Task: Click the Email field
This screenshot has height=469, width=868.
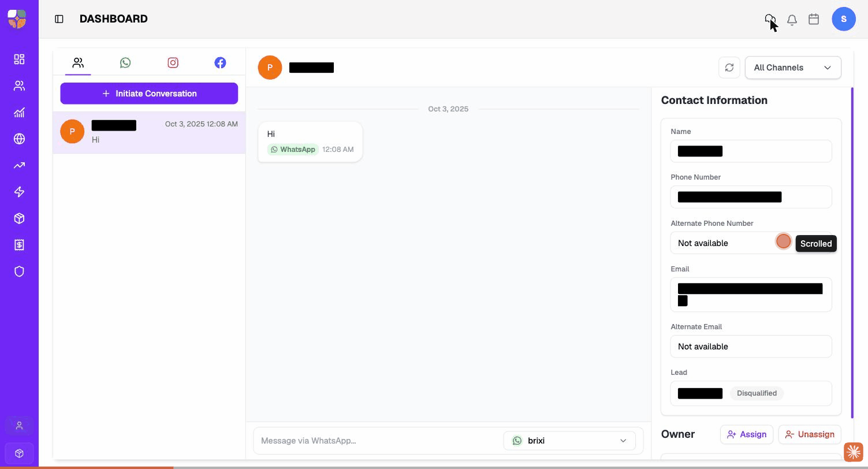Action: [x=751, y=295]
